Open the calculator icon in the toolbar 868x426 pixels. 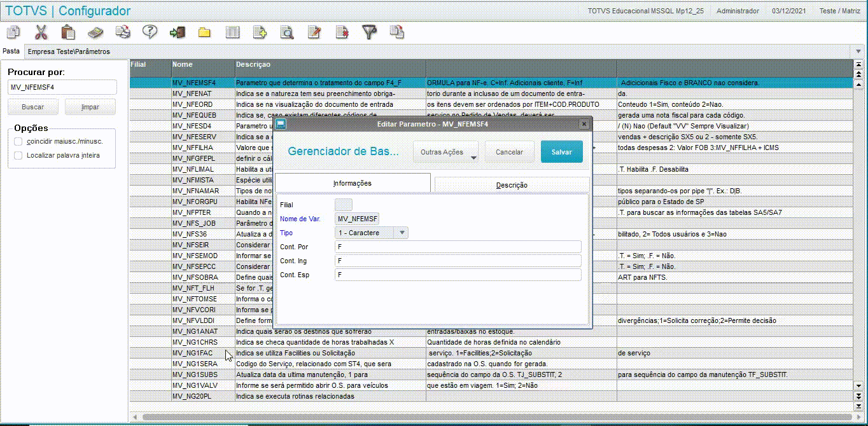pyautogui.click(x=95, y=32)
